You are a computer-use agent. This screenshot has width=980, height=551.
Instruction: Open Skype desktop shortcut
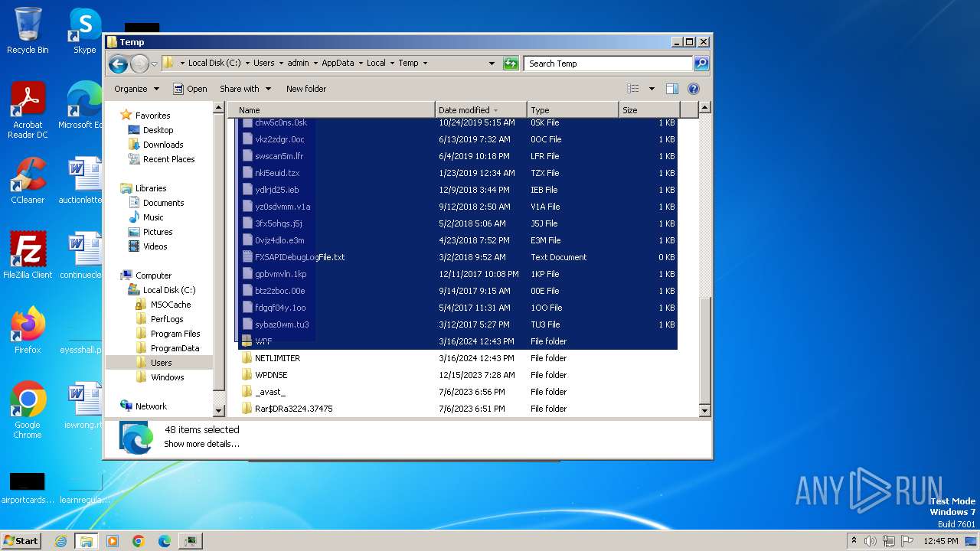pyautogui.click(x=85, y=31)
